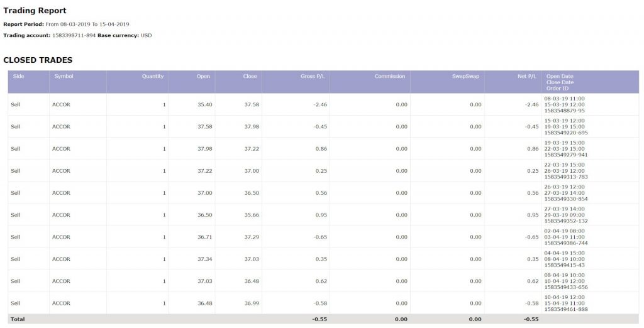Screen dimensions: 644x328
Task: Click gross P/L value 0.86
Action: point(321,149)
